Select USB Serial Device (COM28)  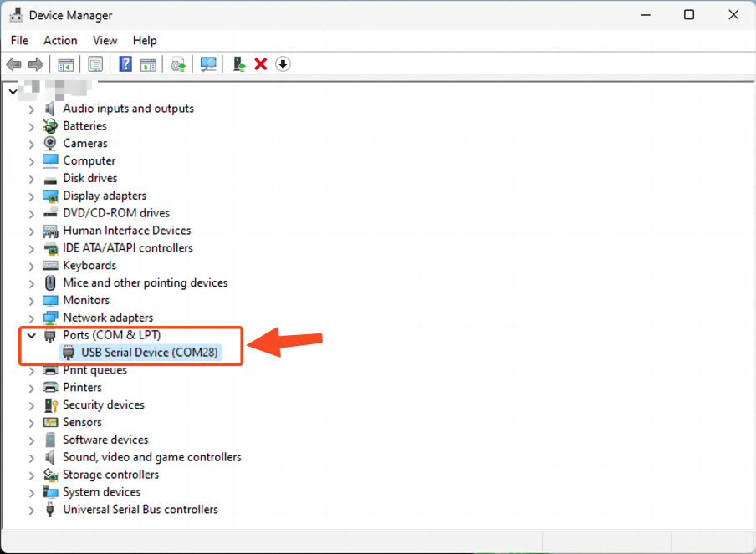click(149, 353)
